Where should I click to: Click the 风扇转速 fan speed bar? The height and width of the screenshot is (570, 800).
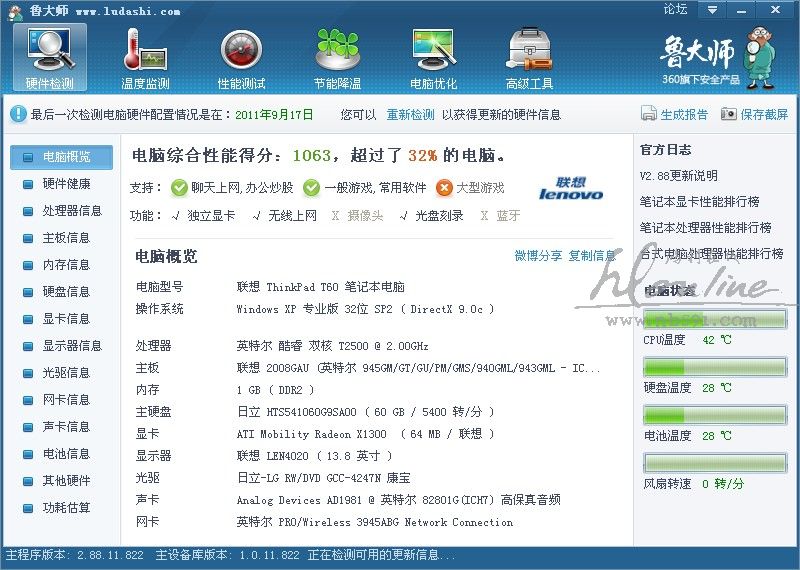point(715,463)
